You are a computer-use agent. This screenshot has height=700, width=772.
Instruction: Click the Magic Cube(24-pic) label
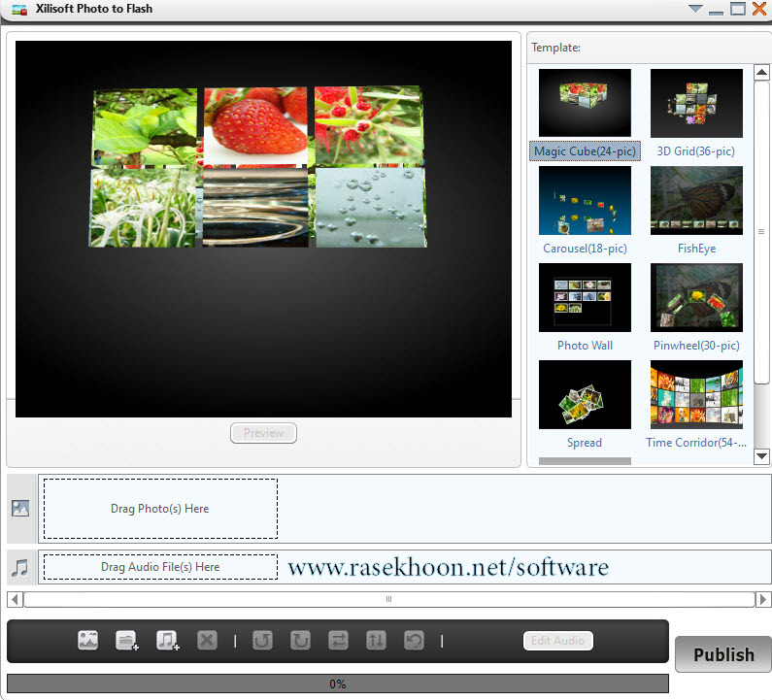(585, 151)
